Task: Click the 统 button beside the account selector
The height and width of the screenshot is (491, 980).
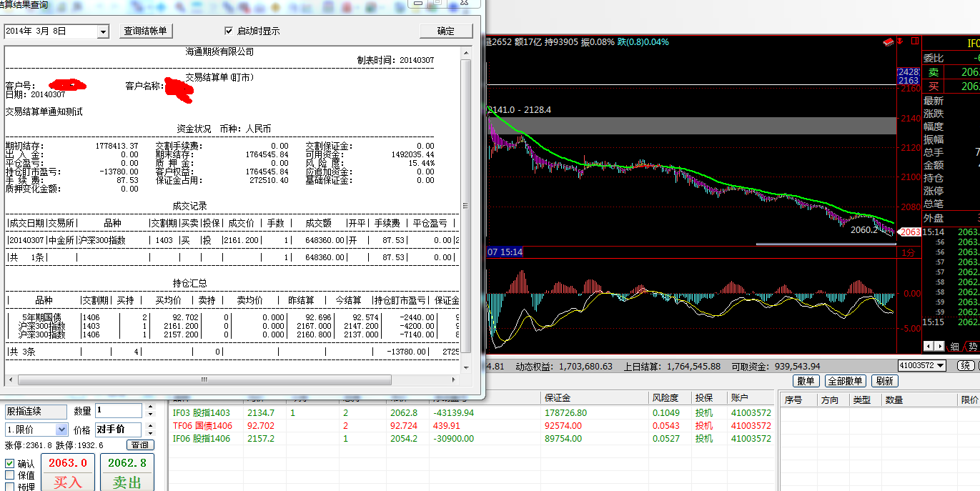Action: point(966,366)
